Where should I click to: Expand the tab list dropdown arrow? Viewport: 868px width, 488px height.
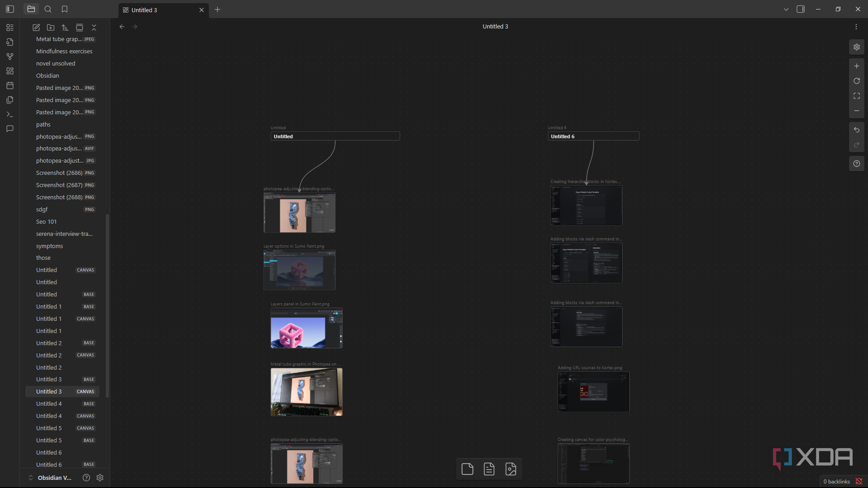[786, 9]
